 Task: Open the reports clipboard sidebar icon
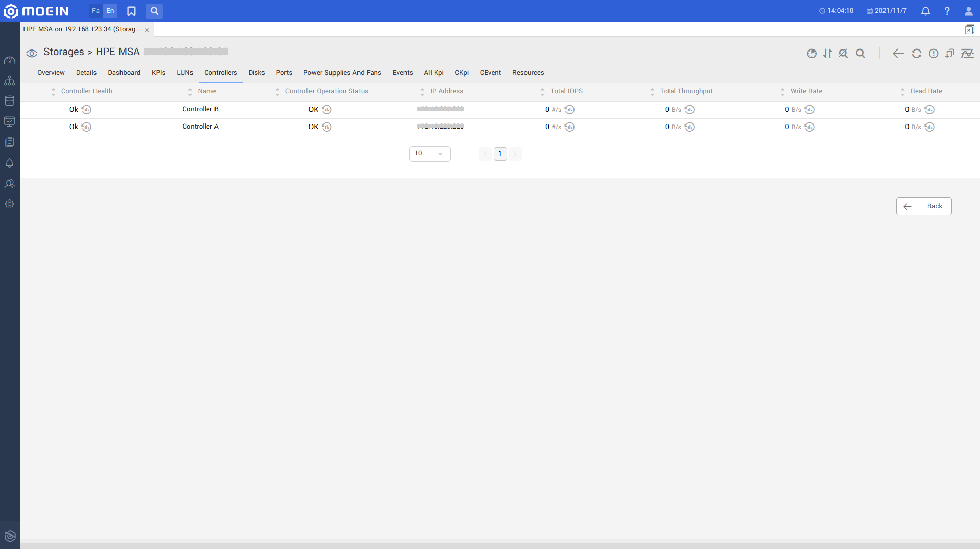pyautogui.click(x=10, y=142)
